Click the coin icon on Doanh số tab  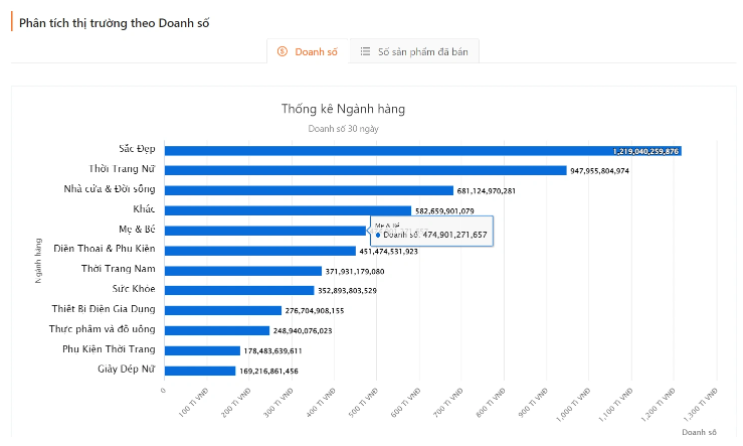point(282,51)
